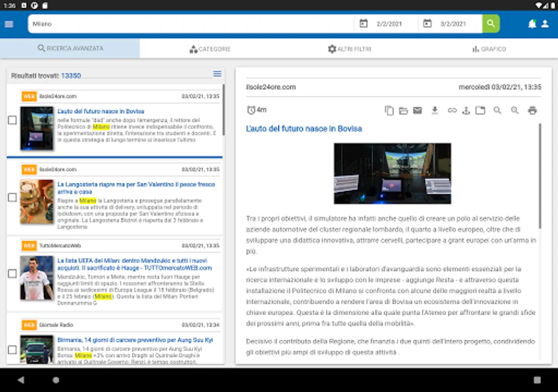Open the 'La Langosteria riapre' result title

click(136, 188)
